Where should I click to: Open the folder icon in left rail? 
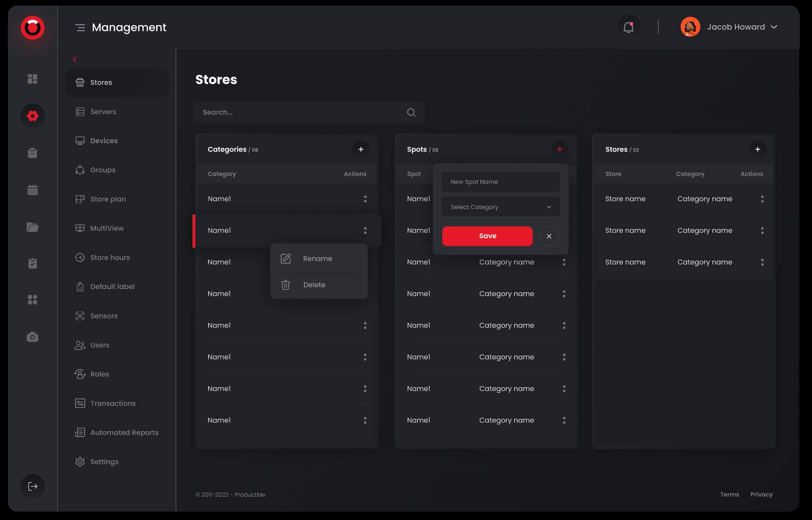[x=32, y=227]
